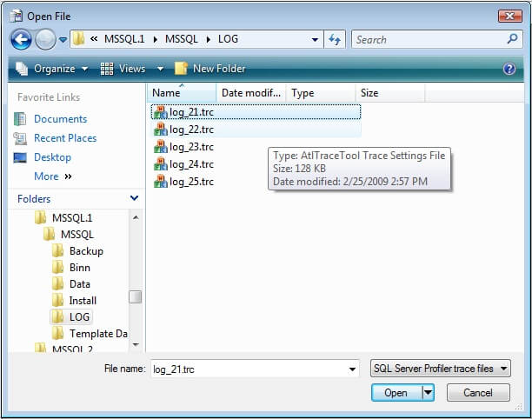Image resolution: width=532 pixels, height=419 pixels.
Task: Open Recent Places favorite link
Action: click(65, 138)
